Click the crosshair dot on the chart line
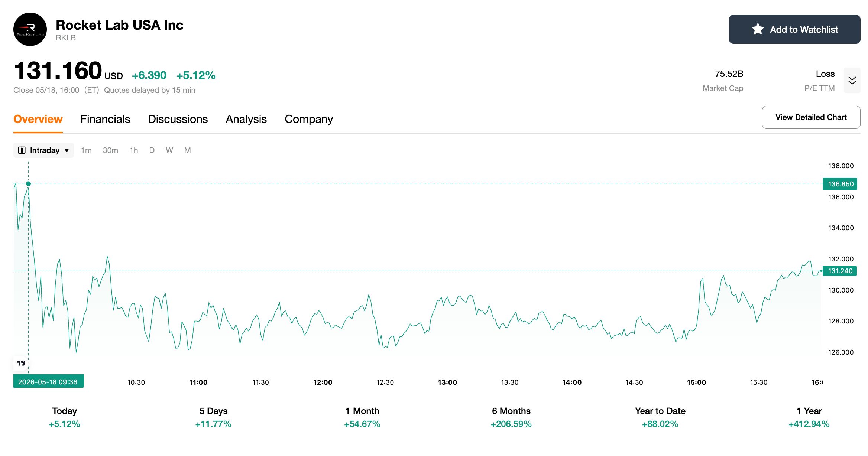Viewport: 868px width, 456px height. click(28, 184)
